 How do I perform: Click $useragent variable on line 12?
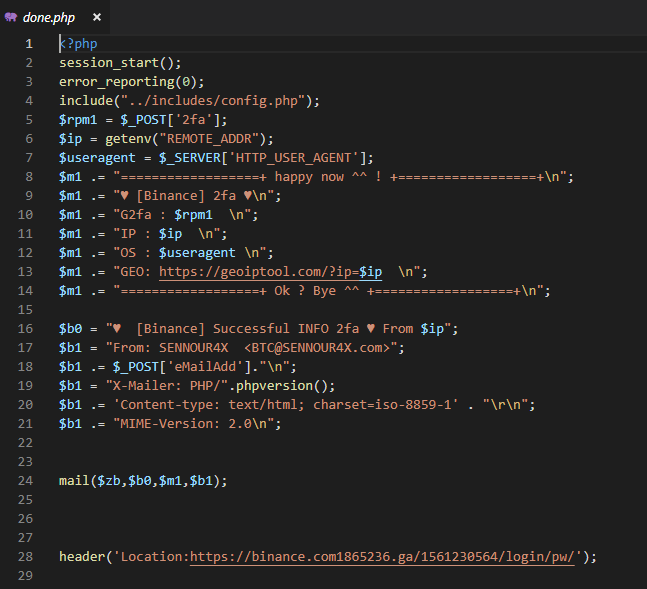(197, 253)
